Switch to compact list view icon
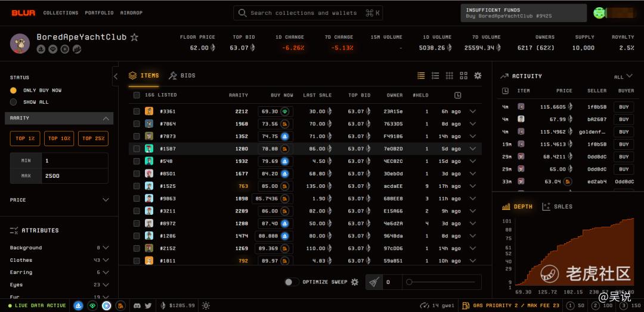This screenshot has height=312, width=644. pyautogui.click(x=421, y=76)
